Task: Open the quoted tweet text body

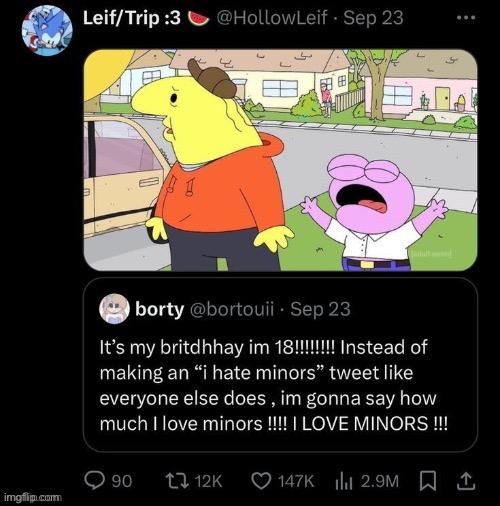Action: pyautogui.click(x=273, y=385)
